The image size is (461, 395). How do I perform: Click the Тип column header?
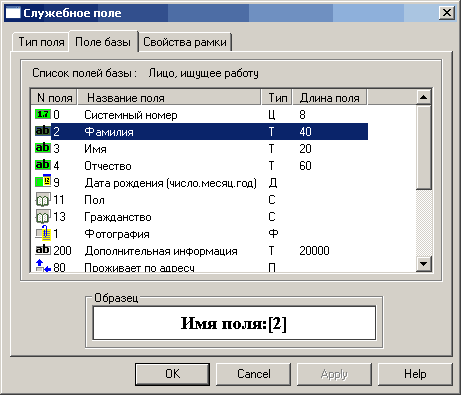pyautogui.click(x=277, y=98)
